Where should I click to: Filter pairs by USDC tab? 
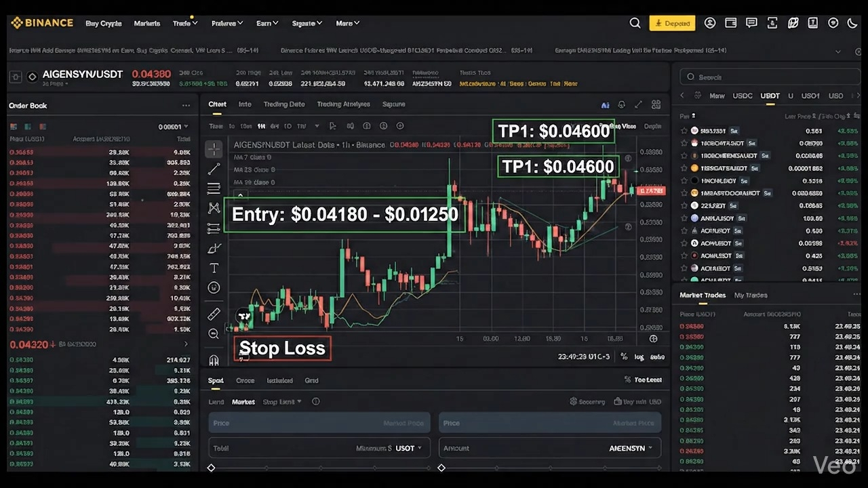pyautogui.click(x=743, y=96)
